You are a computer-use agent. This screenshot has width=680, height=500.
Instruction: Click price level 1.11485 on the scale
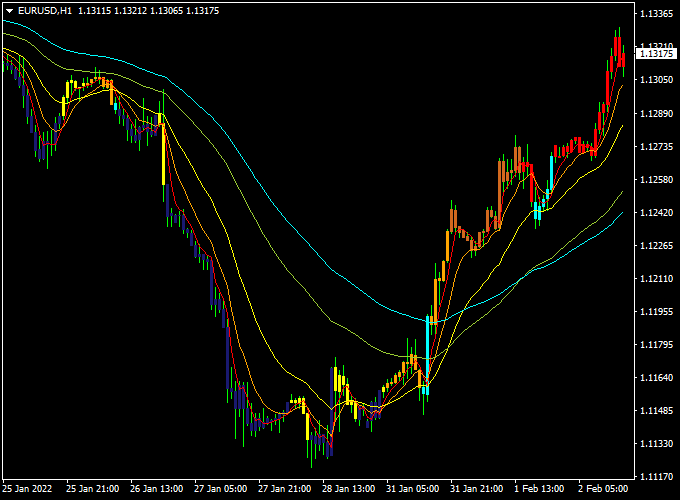pos(657,410)
